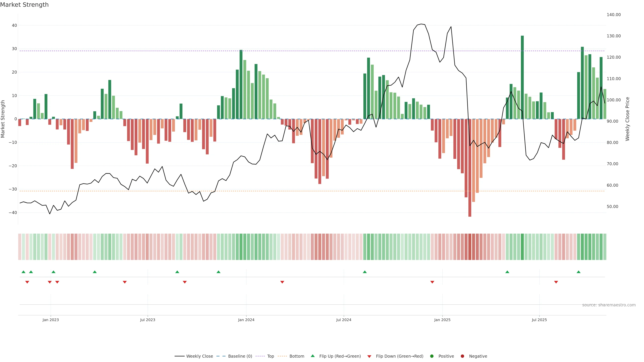644x362 pixels.
Task: Click the Jul 2025 x-axis label
Action: click(539, 320)
